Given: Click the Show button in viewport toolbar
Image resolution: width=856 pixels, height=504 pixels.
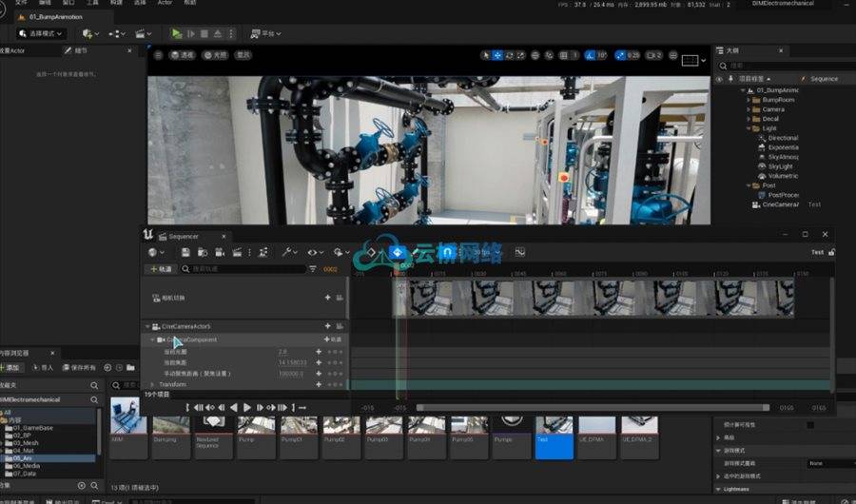Looking at the screenshot, I should pos(243,55).
